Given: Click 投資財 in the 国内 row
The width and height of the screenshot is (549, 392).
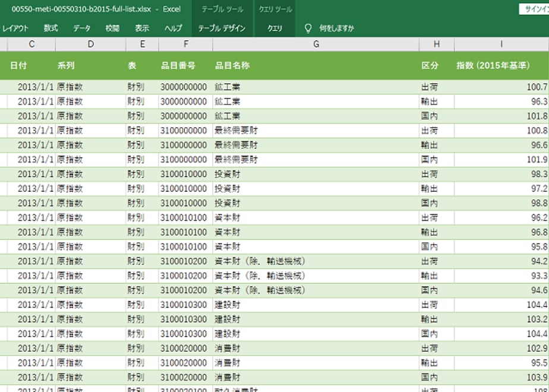Looking at the screenshot, I should pyautogui.click(x=316, y=203).
